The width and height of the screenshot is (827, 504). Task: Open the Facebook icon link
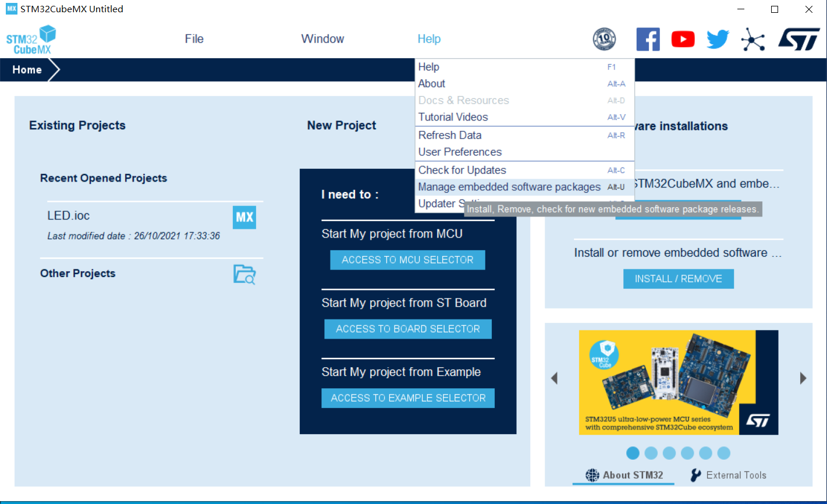click(648, 39)
